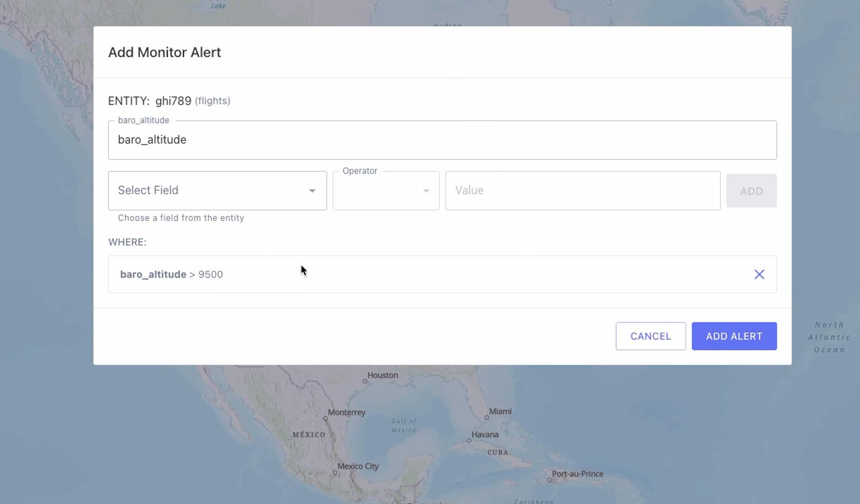Image resolution: width=860 pixels, height=504 pixels.
Task: Click the (flights) entity type label
Action: click(213, 101)
